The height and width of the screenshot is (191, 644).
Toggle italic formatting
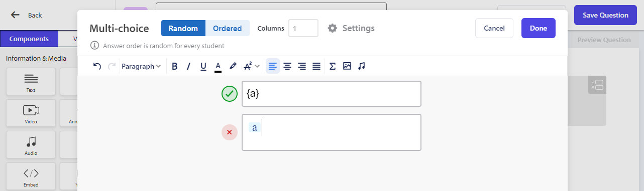click(189, 66)
